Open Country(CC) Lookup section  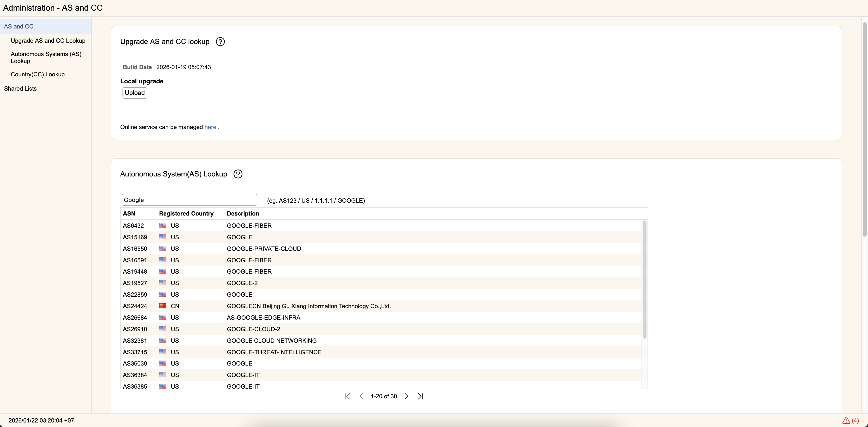tap(38, 74)
